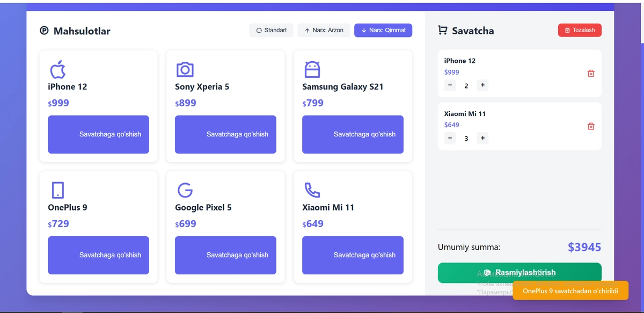
Task: Increase Xiaomi Mi 11 quantity with plus button
Action: [x=482, y=138]
